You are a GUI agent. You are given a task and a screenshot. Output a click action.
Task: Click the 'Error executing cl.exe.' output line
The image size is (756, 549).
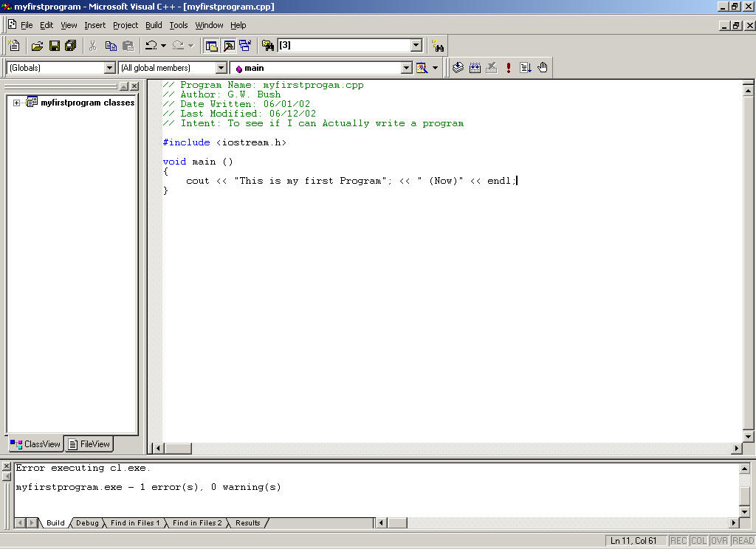tap(83, 468)
